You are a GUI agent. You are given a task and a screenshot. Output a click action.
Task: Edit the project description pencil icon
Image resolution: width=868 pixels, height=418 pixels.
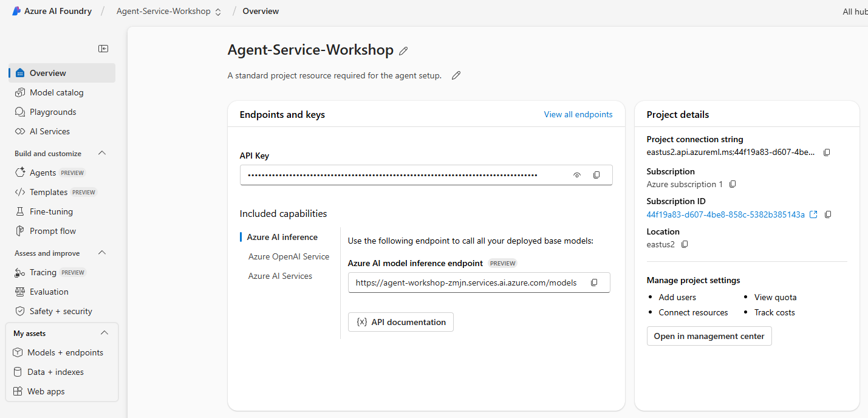(456, 75)
